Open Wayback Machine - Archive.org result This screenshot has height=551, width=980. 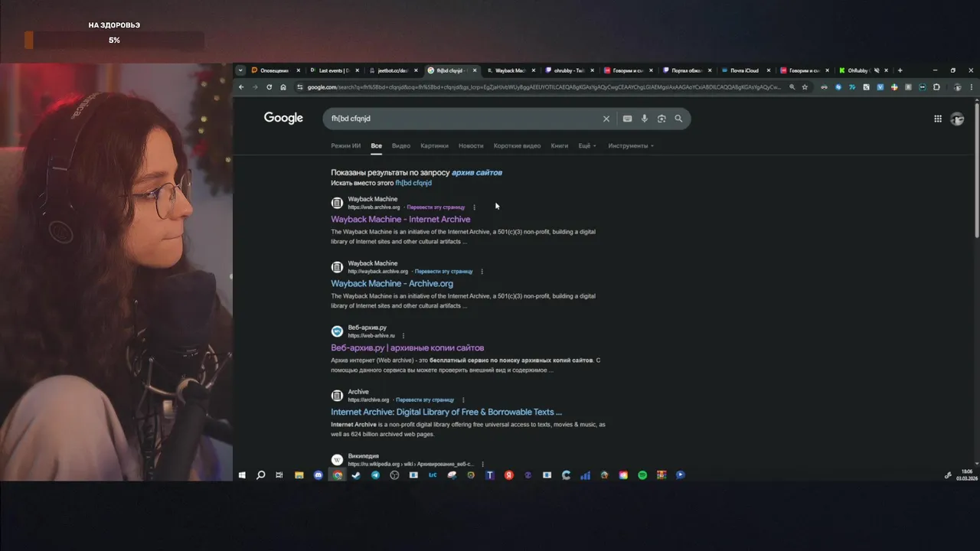pos(392,284)
